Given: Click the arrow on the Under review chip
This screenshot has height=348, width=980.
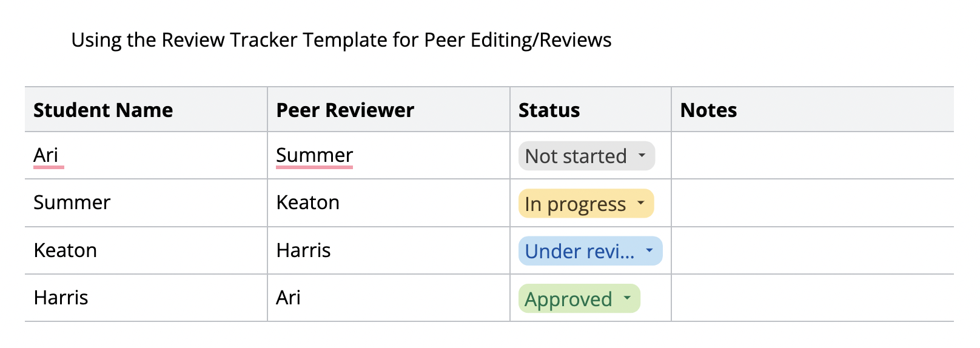Looking at the screenshot, I should [649, 250].
